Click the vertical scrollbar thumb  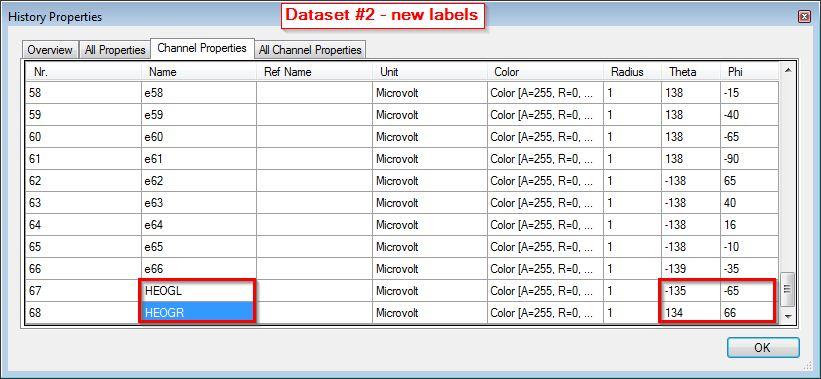(787, 289)
